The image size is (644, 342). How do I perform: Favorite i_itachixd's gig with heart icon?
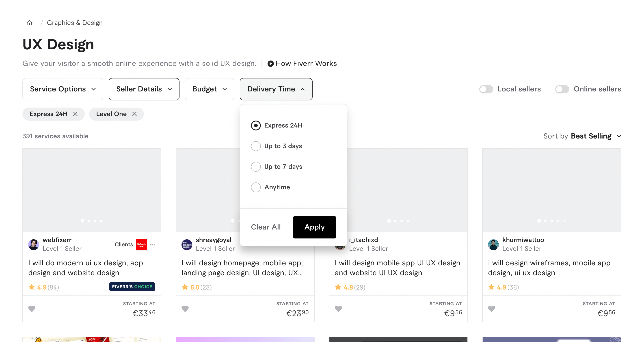point(338,309)
